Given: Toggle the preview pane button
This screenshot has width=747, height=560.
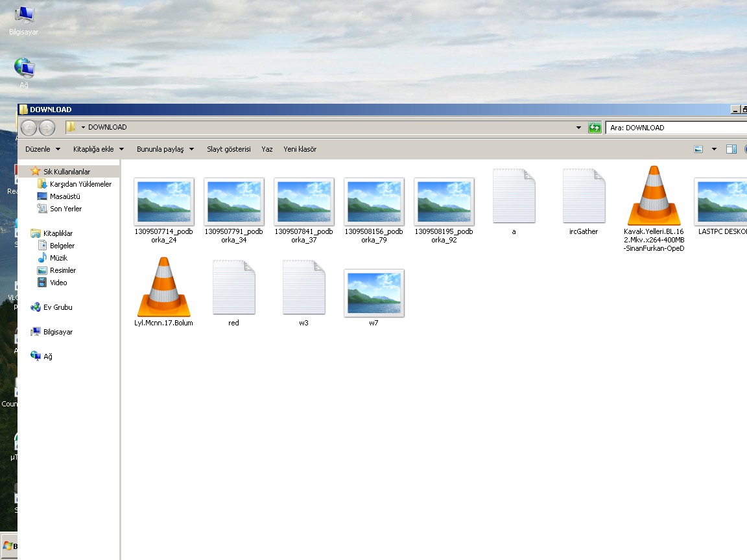Looking at the screenshot, I should tap(731, 149).
